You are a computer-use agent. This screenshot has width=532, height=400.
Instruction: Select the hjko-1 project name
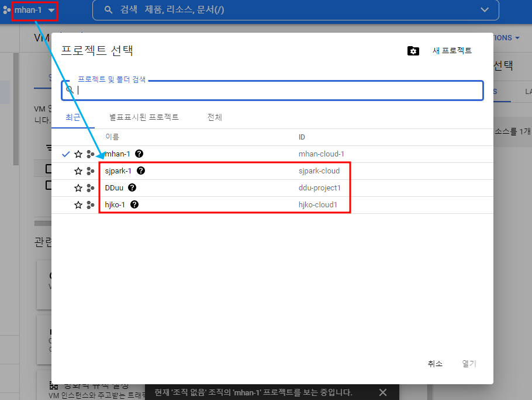click(x=115, y=205)
